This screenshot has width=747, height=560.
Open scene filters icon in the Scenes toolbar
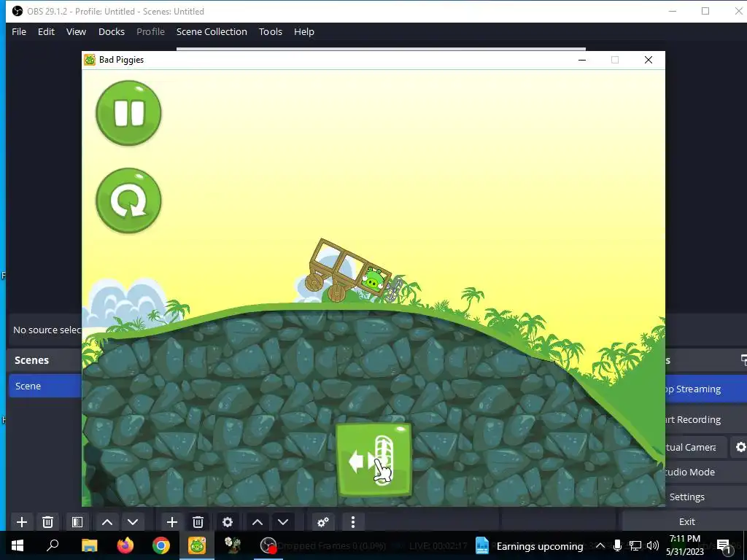point(77,522)
